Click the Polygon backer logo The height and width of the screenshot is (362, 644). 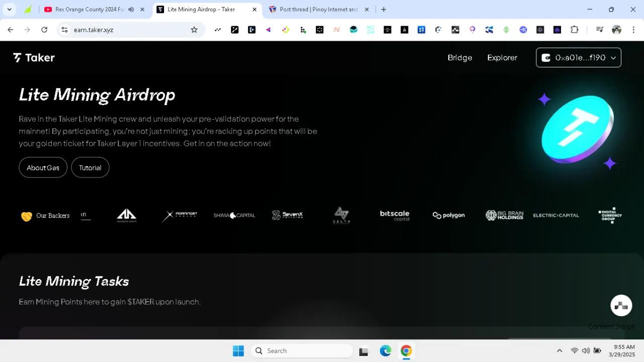449,215
